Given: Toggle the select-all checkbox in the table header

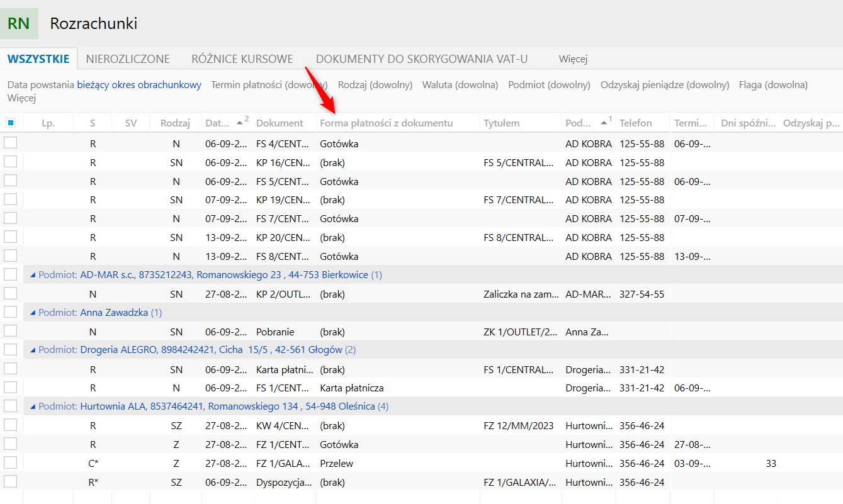Looking at the screenshot, I should tap(11, 123).
